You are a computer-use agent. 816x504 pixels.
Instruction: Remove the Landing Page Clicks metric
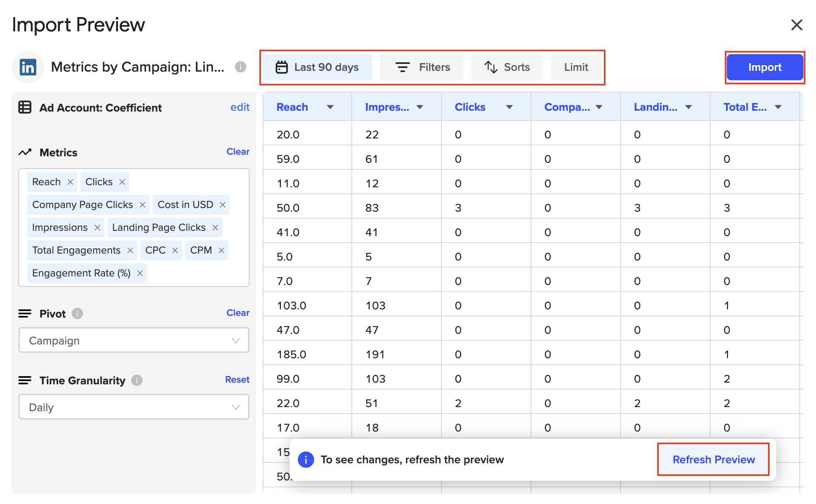click(x=215, y=228)
